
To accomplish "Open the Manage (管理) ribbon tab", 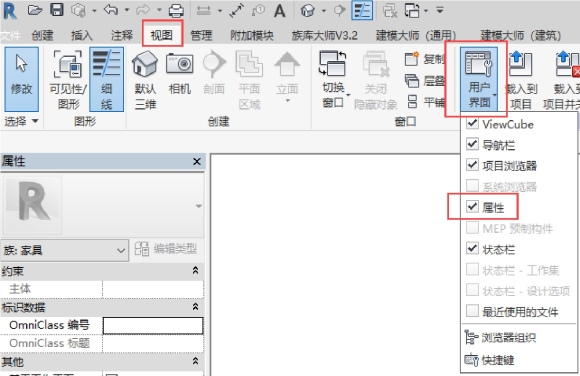I will pos(201,35).
